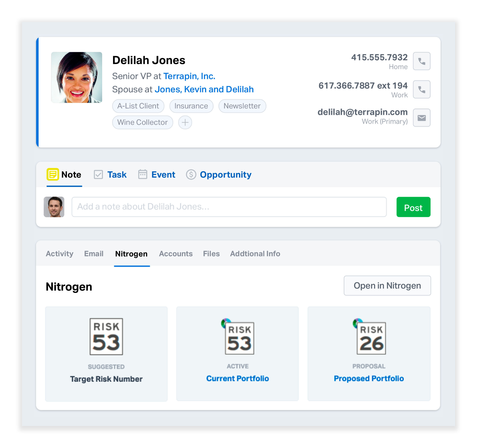Open the Jones, Kevin and Delilah link
Screen dimensions: 477x448
[204, 89]
